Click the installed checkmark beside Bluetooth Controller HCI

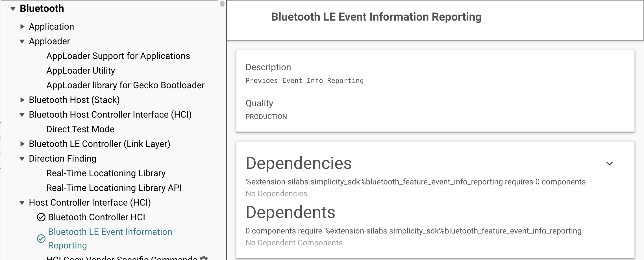[x=41, y=217]
